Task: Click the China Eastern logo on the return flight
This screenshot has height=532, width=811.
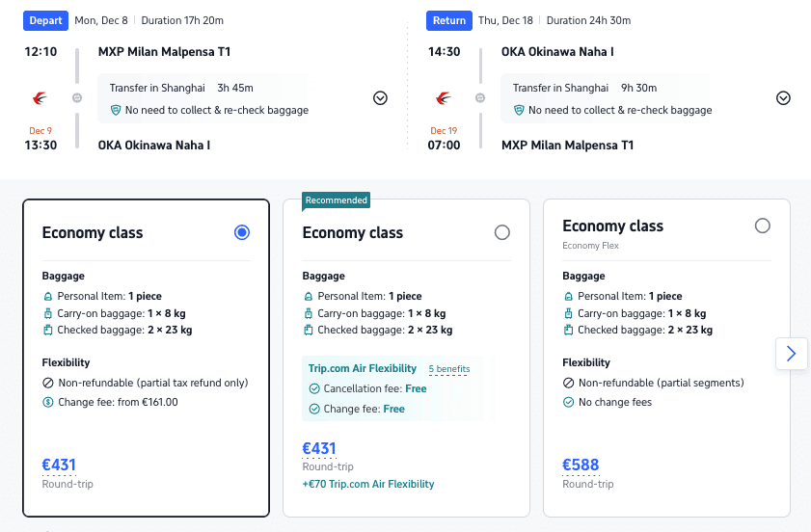Action: click(x=444, y=98)
